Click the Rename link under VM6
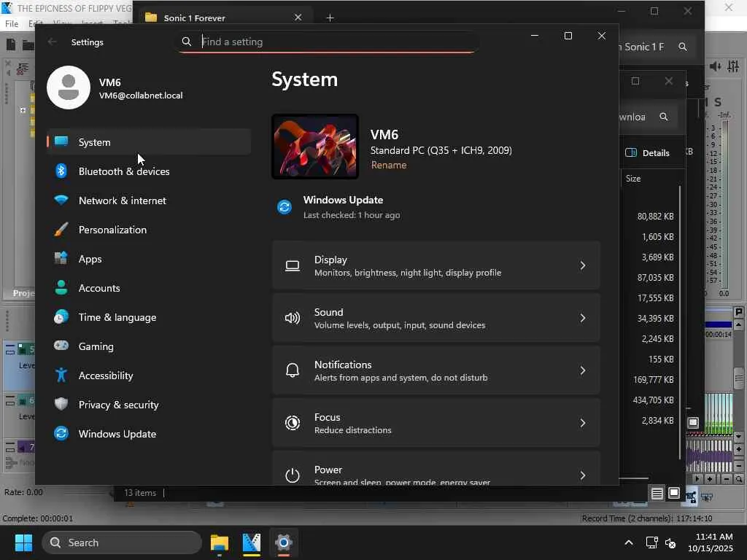 389,165
